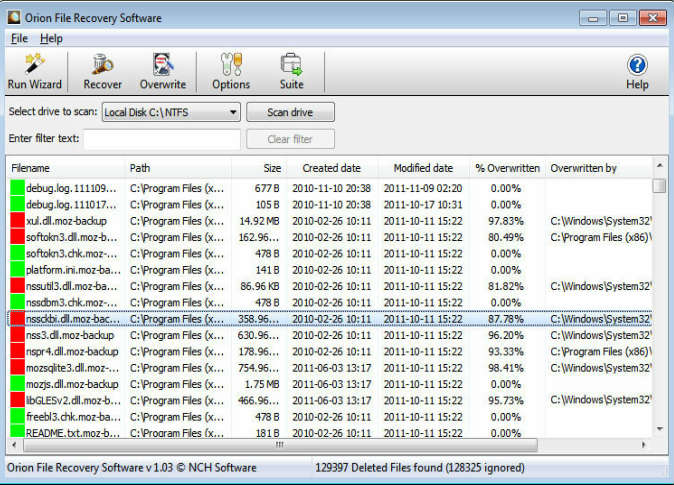Launch the Run Wizard tool
674x485 pixels.
click(34, 66)
